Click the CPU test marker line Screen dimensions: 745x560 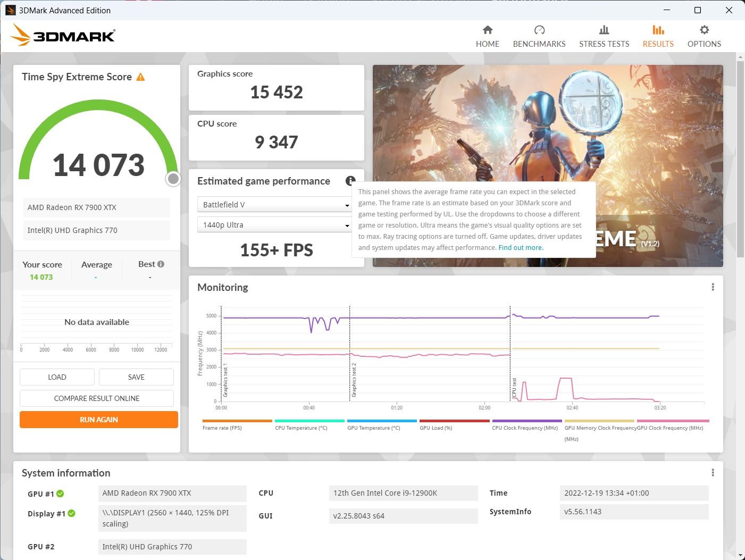pyautogui.click(x=510, y=354)
